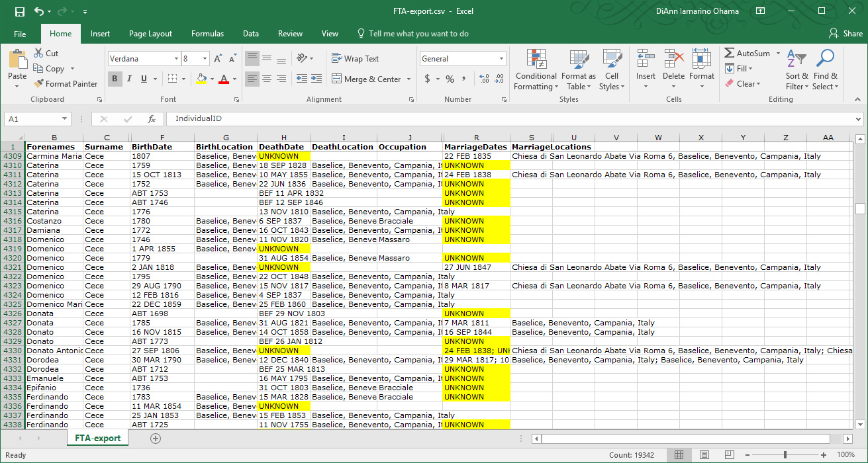The image size is (868, 463).
Task: Open Sort & Filter options
Action: [797, 70]
